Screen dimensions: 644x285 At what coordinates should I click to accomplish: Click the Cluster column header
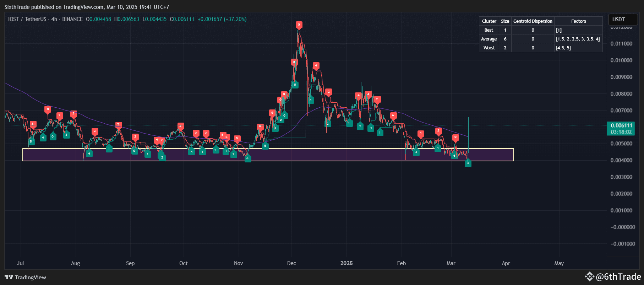(489, 21)
